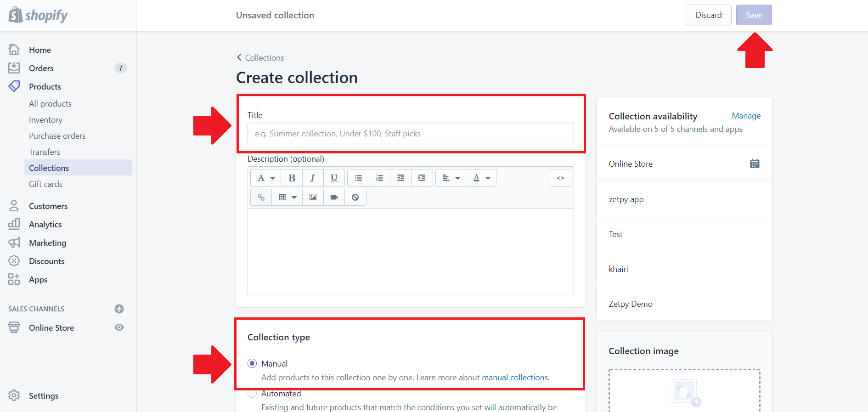Click the outdent button

coord(400,178)
